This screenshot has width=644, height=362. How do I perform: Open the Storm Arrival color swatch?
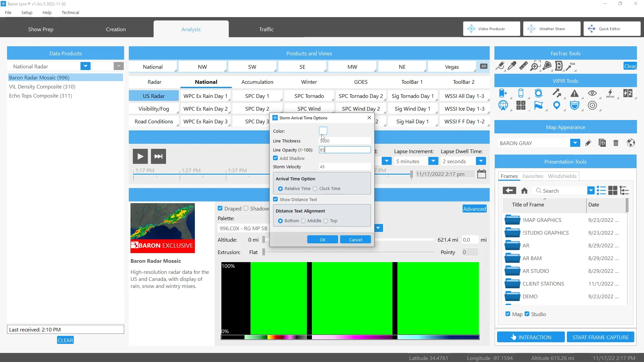[323, 131]
